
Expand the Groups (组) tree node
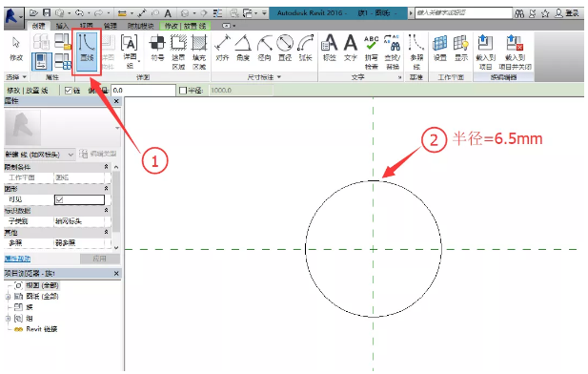[8, 319]
